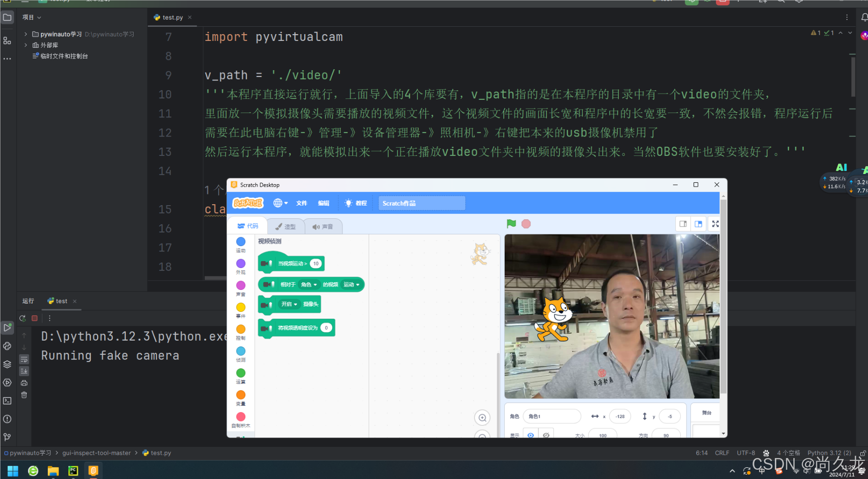Switch Scratch to large stage layout
The height and width of the screenshot is (479, 868).
point(698,224)
